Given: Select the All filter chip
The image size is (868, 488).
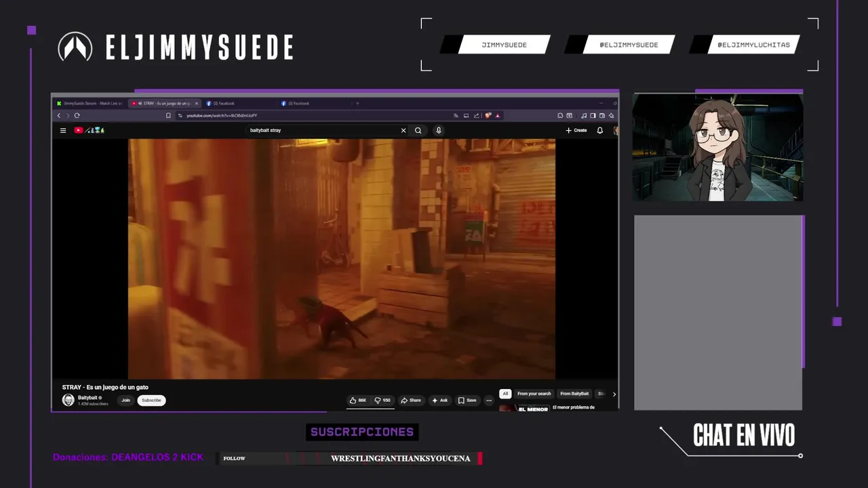Looking at the screenshot, I should 505,394.
